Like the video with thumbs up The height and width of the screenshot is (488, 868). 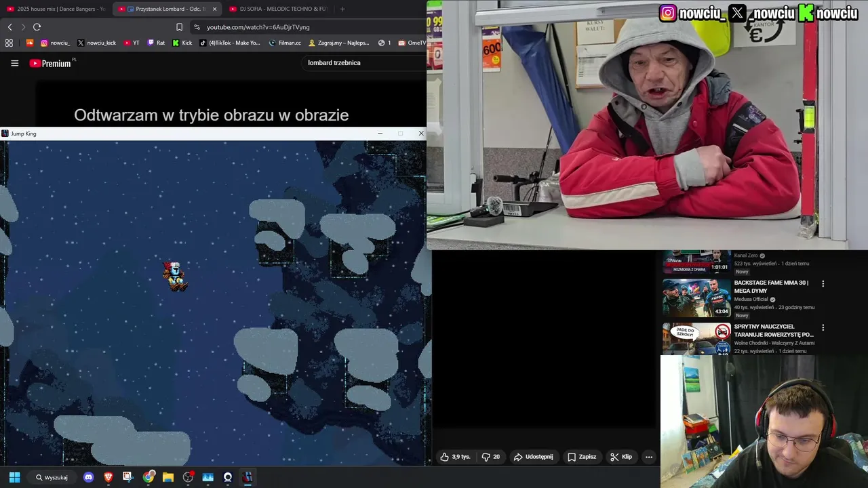[455, 457]
